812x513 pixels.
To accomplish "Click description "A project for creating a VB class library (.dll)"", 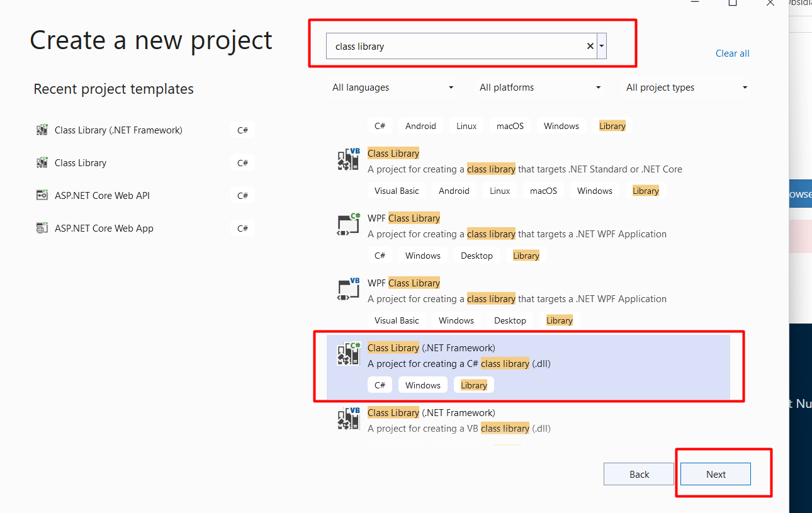I will (459, 429).
